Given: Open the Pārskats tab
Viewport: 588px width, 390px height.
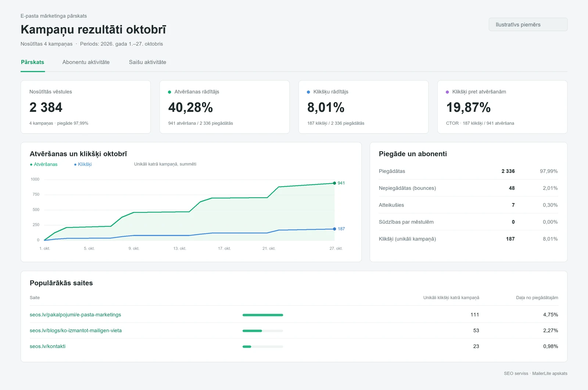Looking at the screenshot, I should tap(33, 62).
